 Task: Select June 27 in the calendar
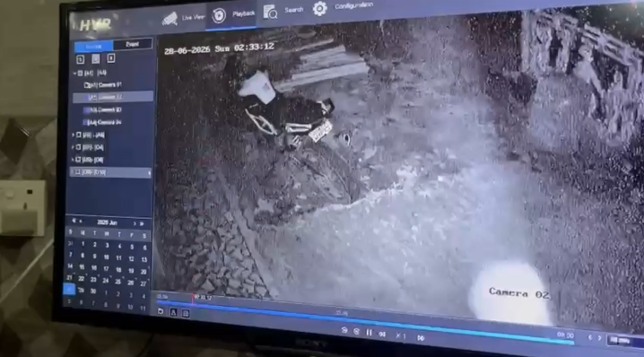click(144, 283)
